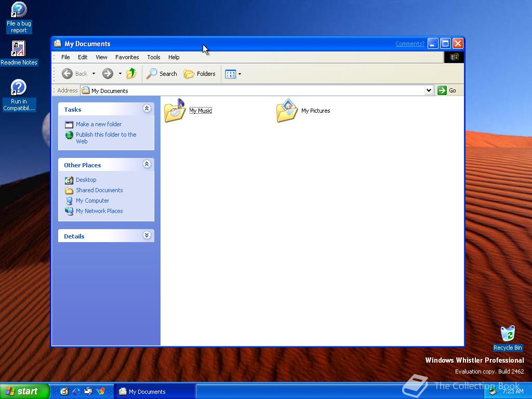Image resolution: width=532 pixels, height=399 pixels.
Task: Click Make a new folder link
Action: 99,124
